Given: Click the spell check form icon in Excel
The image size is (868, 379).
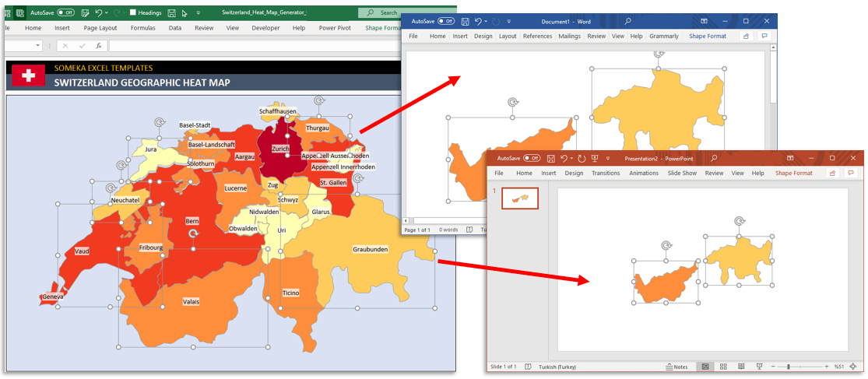Looking at the screenshot, I should 85,12.
